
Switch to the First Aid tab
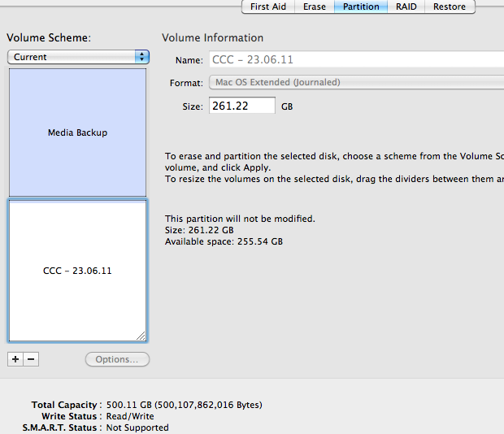268,7
